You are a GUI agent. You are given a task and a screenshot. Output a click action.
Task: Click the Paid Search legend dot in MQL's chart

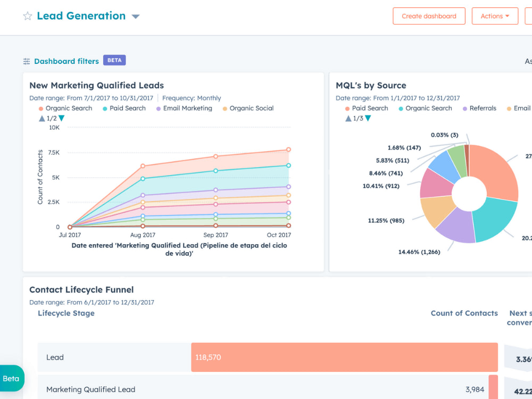coord(347,108)
